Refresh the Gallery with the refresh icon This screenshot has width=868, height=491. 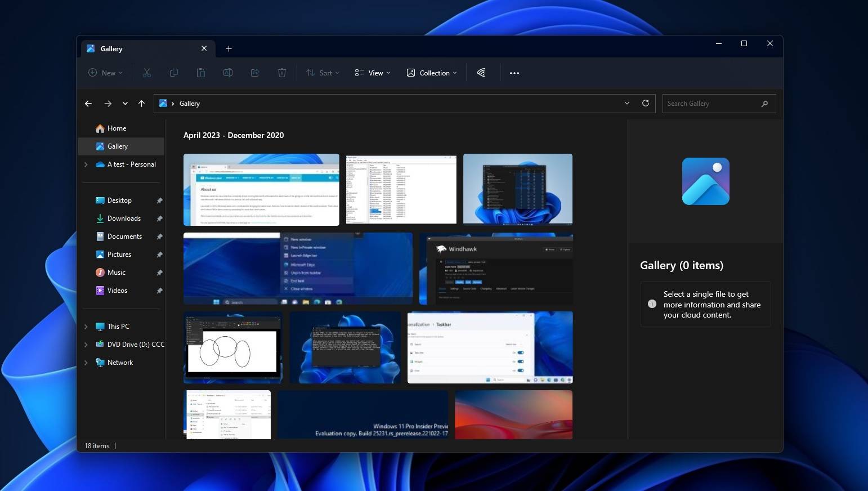click(x=645, y=103)
